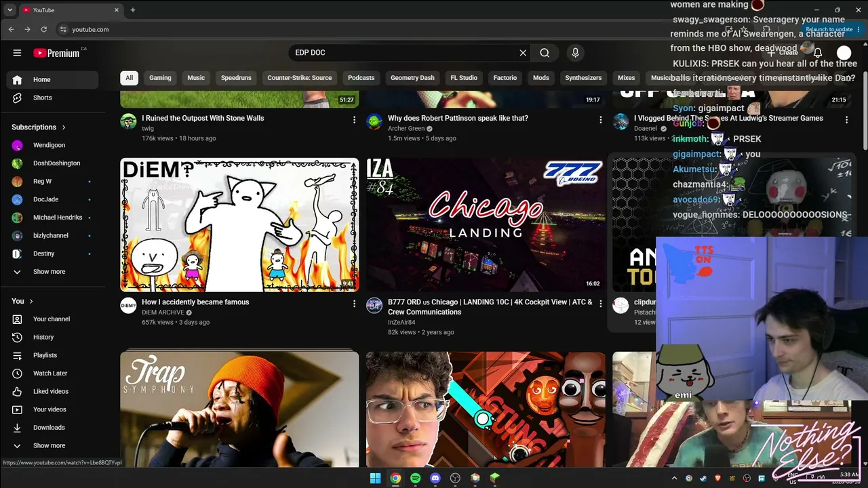The image size is (868, 488).
Task: Click the magnifier search button
Action: tap(545, 53)
